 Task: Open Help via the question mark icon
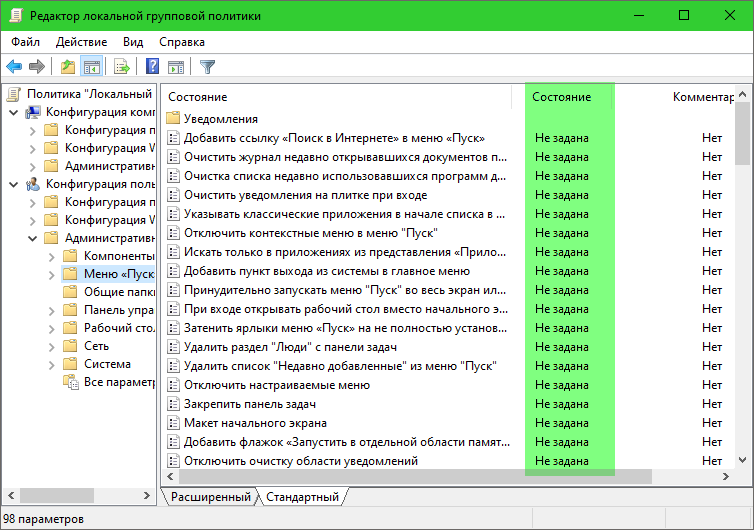coord(153,67)
